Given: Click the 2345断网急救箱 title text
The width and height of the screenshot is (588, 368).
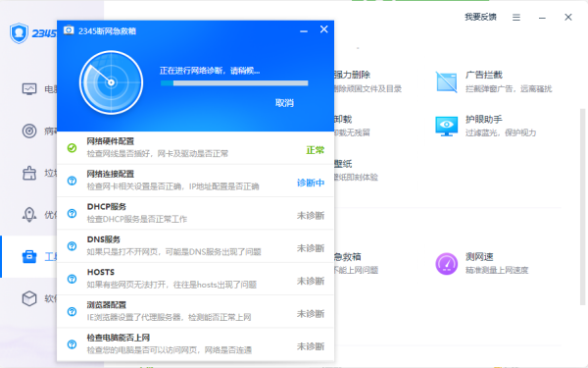Looking at the screenshot, I should pyautogui.click(x=107, y=30).
